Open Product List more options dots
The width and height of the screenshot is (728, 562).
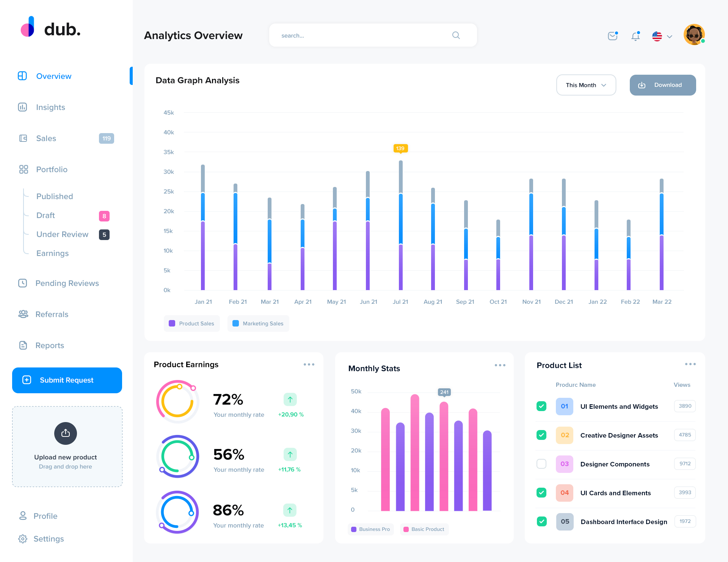[x=690, y=364]
